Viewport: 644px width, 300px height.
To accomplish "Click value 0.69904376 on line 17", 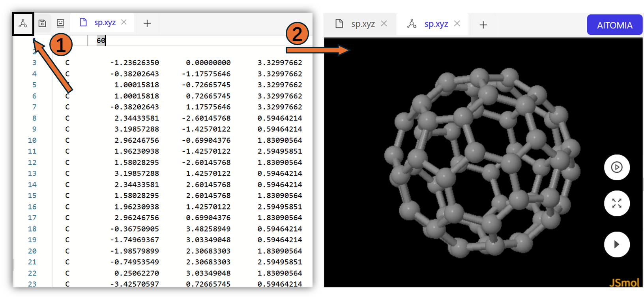I will coord(208,217).
